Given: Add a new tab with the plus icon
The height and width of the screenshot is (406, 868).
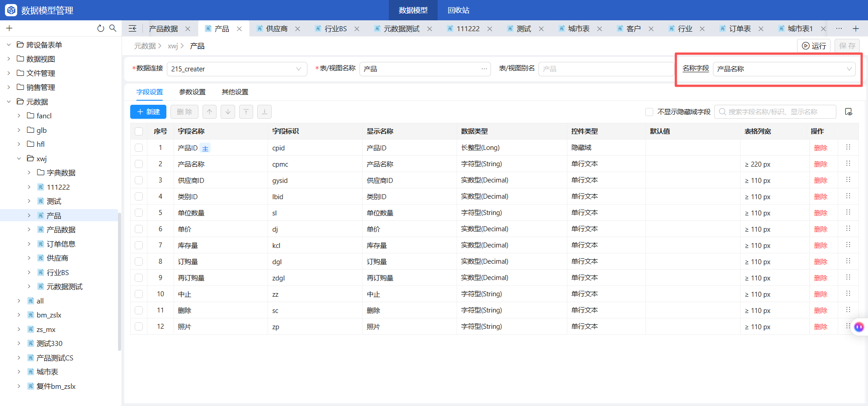Looking at the screenshot, I should 856,28.
